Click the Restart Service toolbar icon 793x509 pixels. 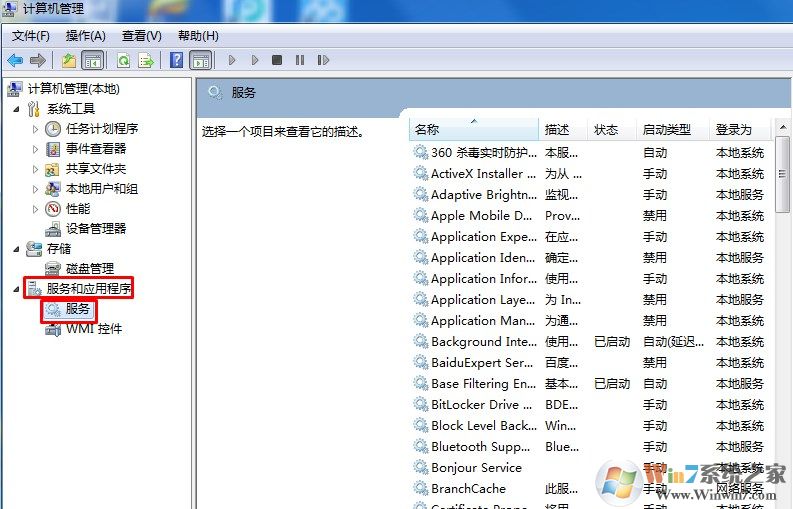pos(323,60)
